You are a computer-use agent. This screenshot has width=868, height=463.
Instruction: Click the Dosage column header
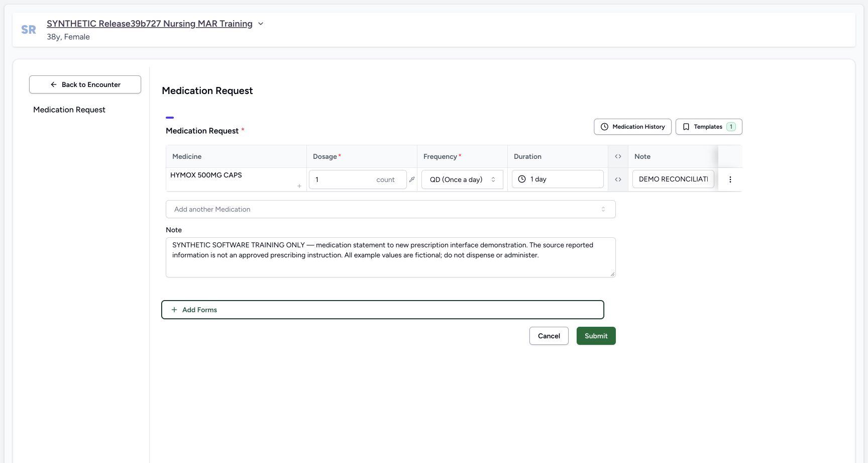[x=362, y=156]
